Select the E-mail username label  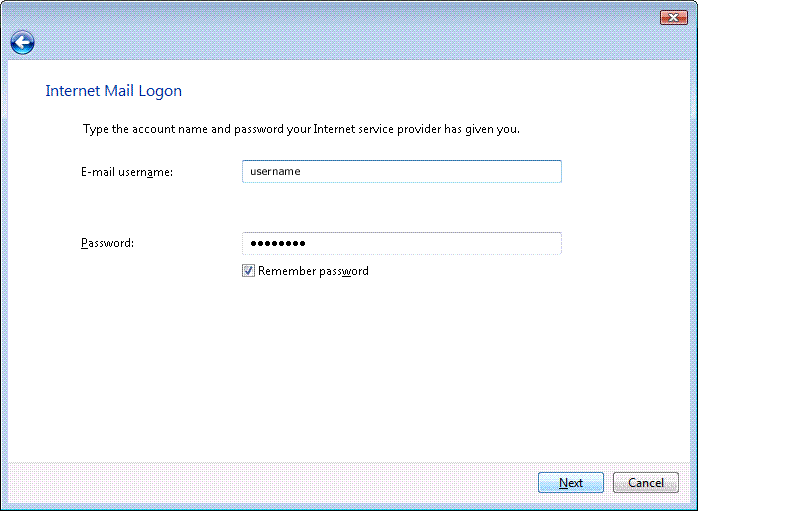(127, 172)
